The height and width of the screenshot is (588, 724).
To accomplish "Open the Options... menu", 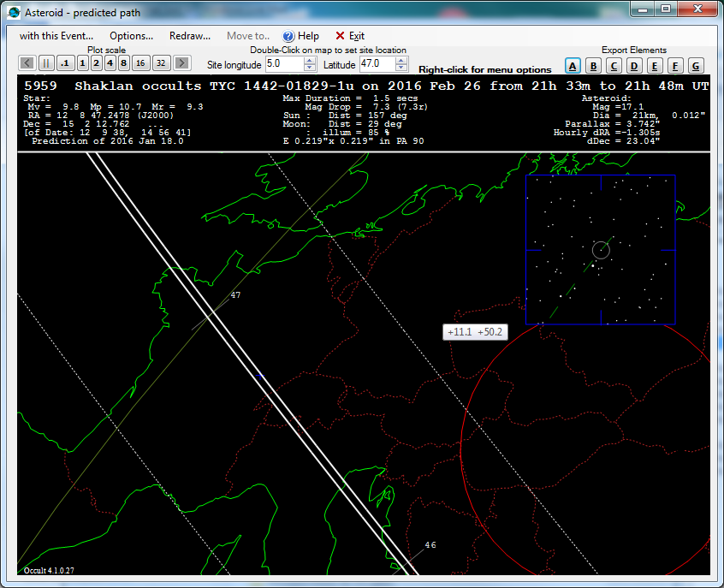I will click(x=131, y=36).
